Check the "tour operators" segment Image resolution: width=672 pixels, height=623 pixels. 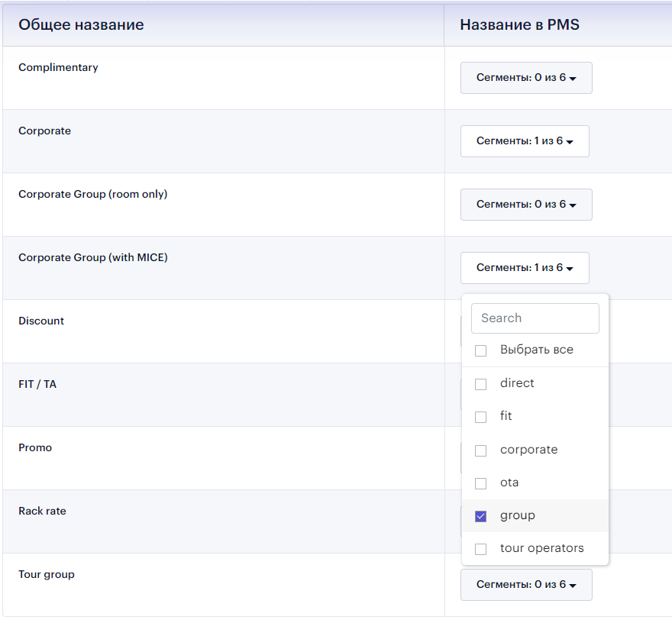480,548
